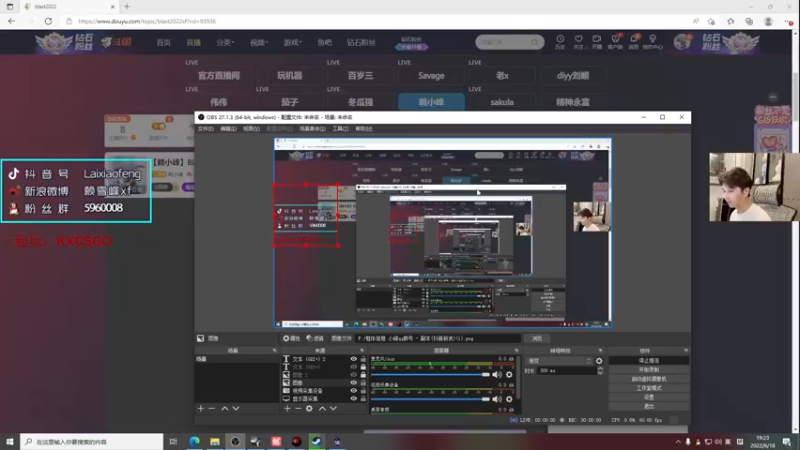Open OBS 编辑 (Edit) menu
Image resolution: width=800 pixels, height=450 pixels.
(x=228, y=129)
